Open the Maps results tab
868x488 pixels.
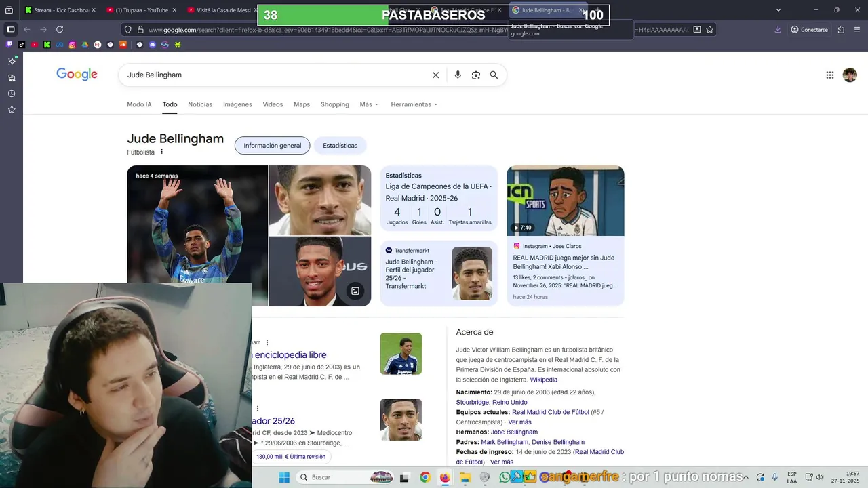(302, 104)
